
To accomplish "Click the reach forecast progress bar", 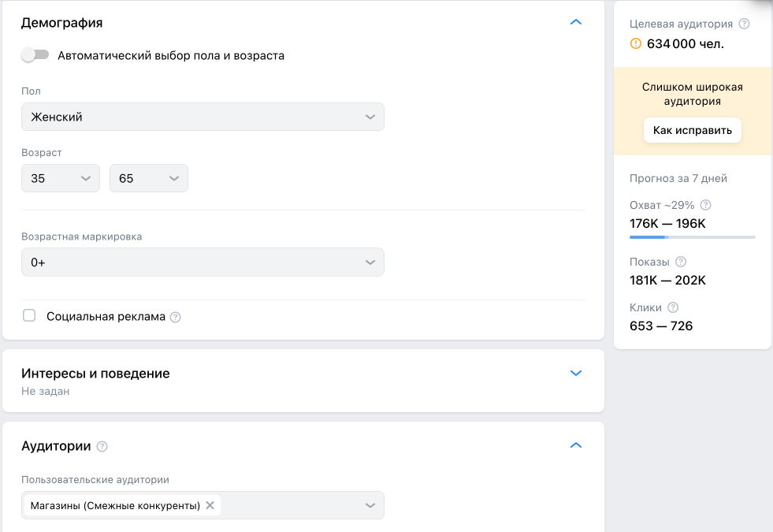I will click(x=692, y=237).
